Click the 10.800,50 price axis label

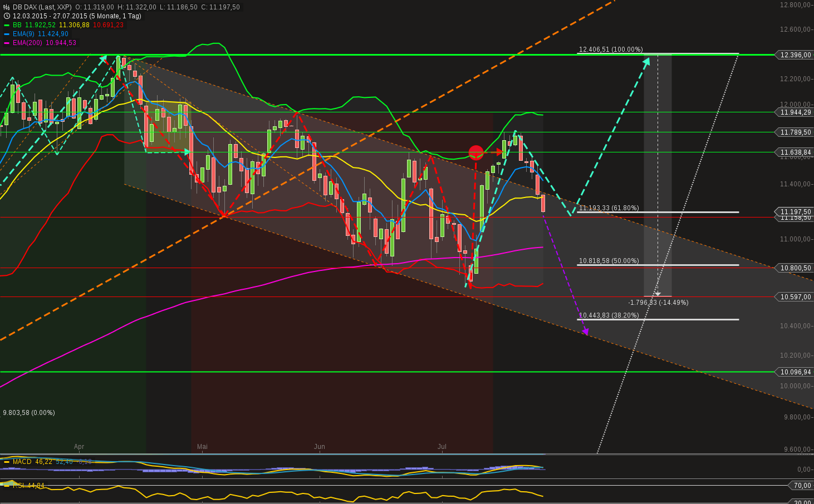pos(795,268)
